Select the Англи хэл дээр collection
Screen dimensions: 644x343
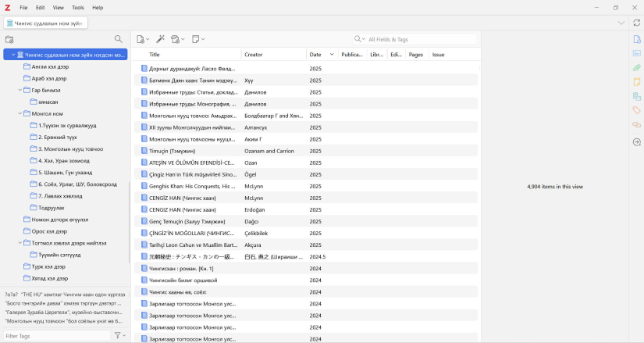click(x=49, y=67)
